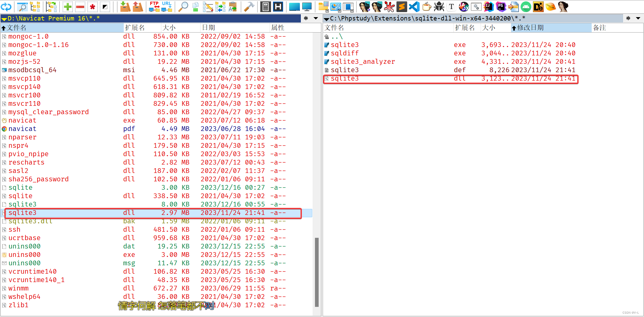644x317 pixels.
Task: Launch the JADX decompiler icon
Action: tap(464, 6)
